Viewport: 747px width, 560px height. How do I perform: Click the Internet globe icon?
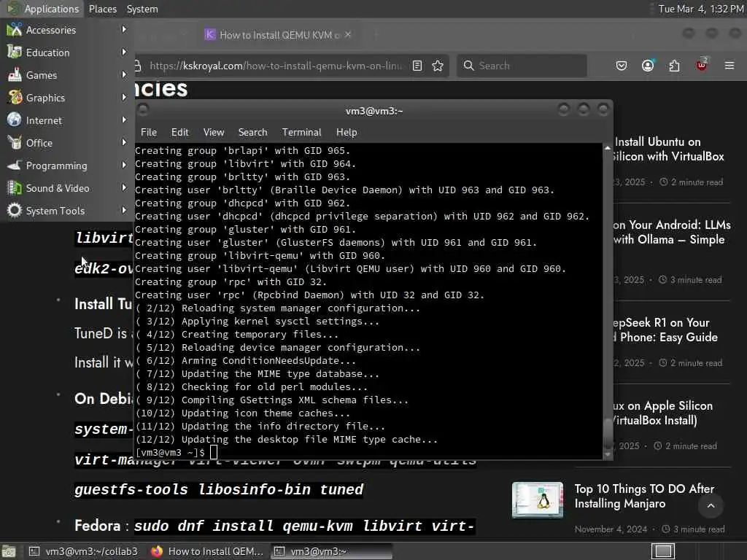(15, 120)
